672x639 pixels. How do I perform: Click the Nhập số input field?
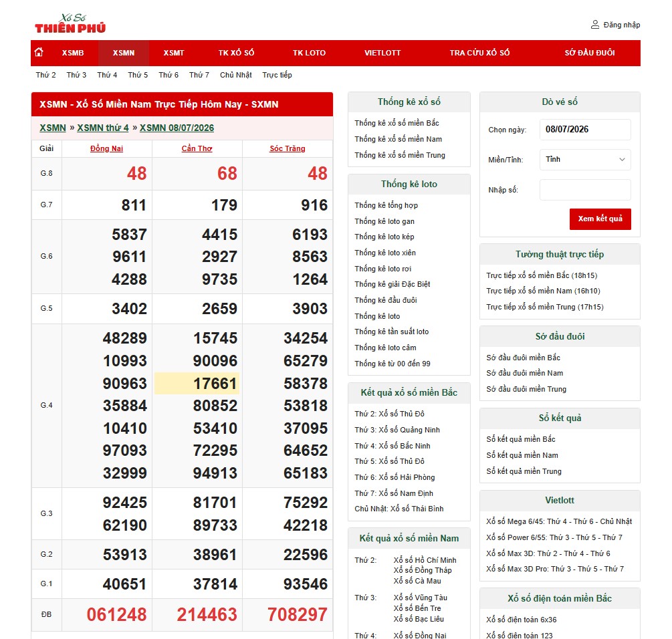585,190
